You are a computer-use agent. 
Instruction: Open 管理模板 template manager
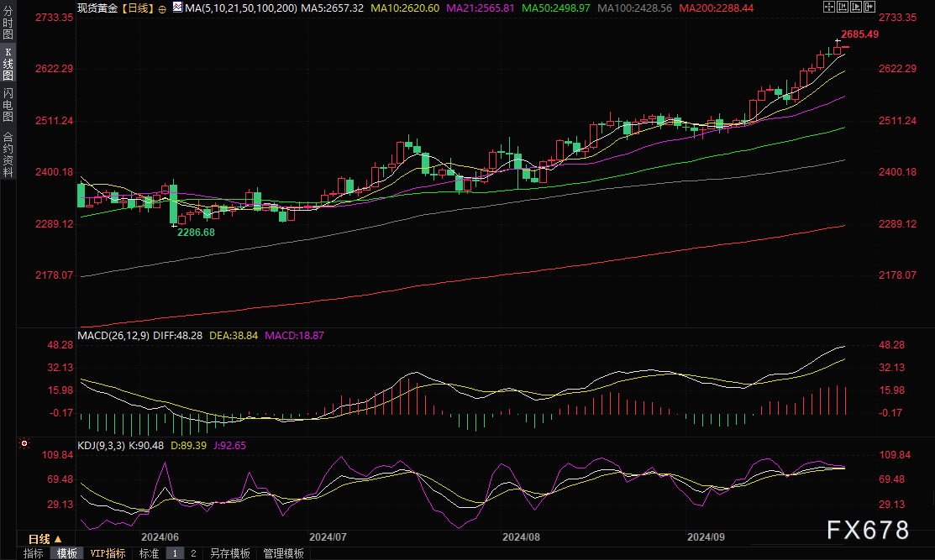(283, 553)
